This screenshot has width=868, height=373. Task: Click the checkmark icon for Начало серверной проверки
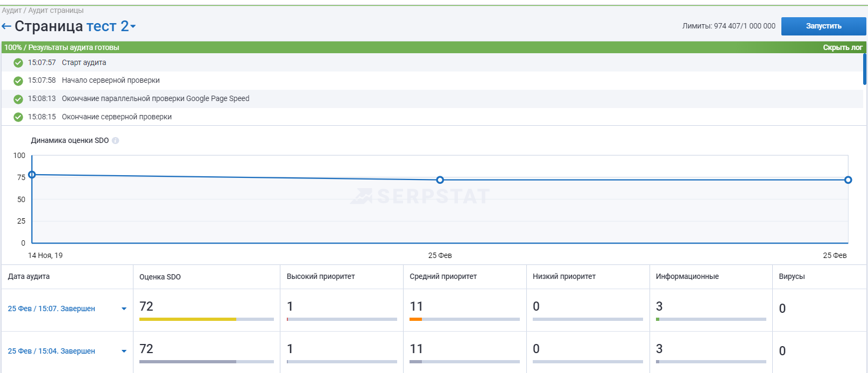(18, 81)
